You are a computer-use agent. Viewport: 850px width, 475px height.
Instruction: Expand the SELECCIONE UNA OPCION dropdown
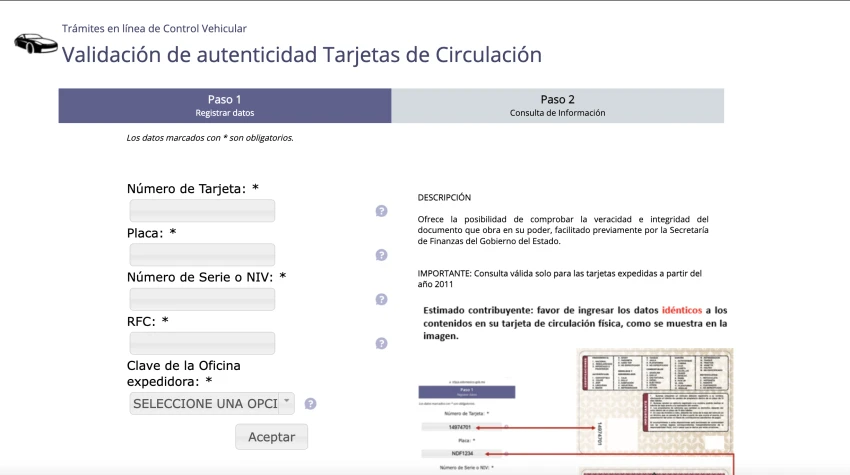coord(211,403)
